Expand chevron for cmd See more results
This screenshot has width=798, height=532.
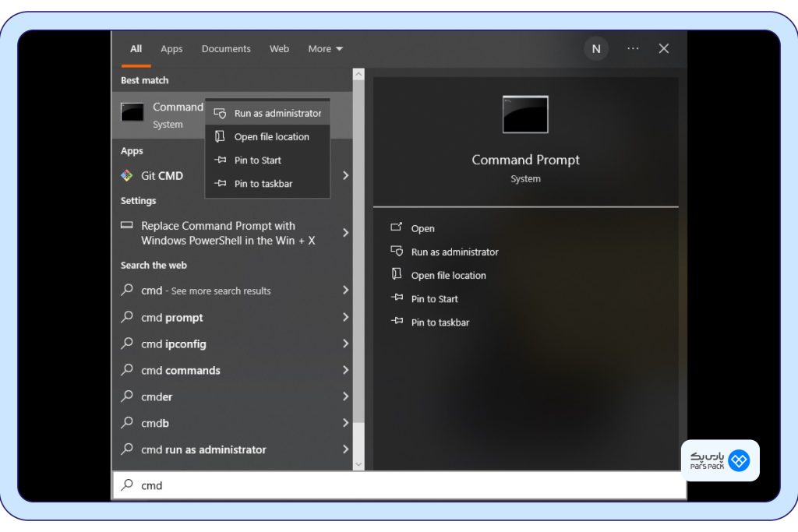[x=345, y=290]
